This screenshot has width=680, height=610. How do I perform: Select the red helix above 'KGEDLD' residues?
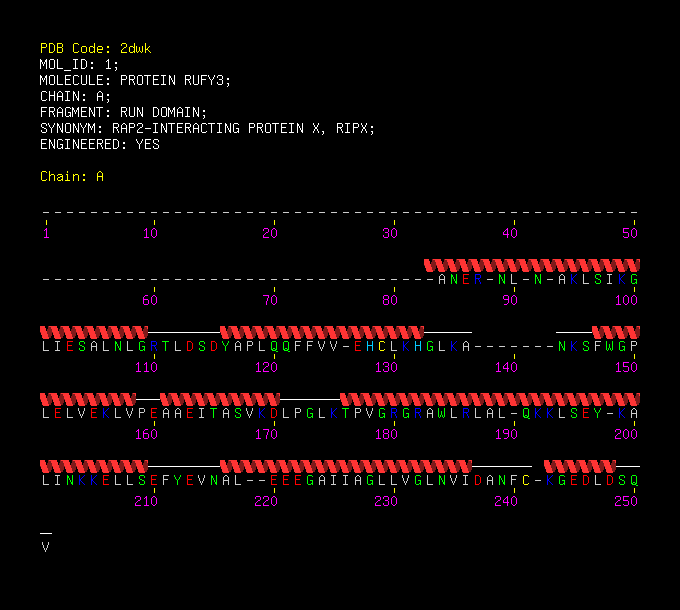(x=580, y=466)
